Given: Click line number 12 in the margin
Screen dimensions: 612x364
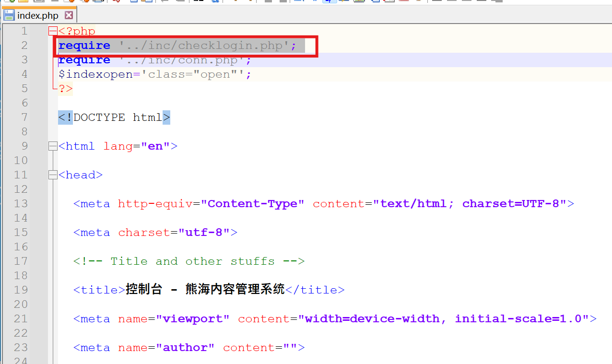Looking at the screenshot, I should [21, 189].
